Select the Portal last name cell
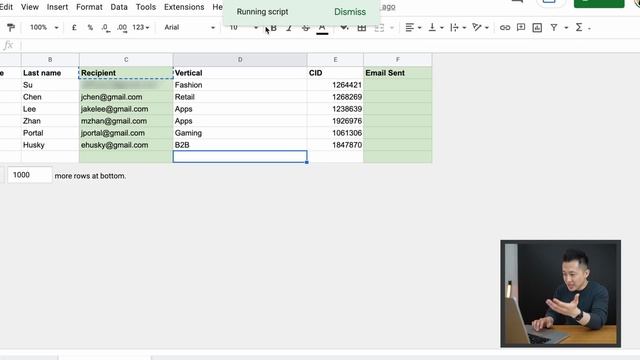Screen dimensions: 640x360 (x=50, y=133)
